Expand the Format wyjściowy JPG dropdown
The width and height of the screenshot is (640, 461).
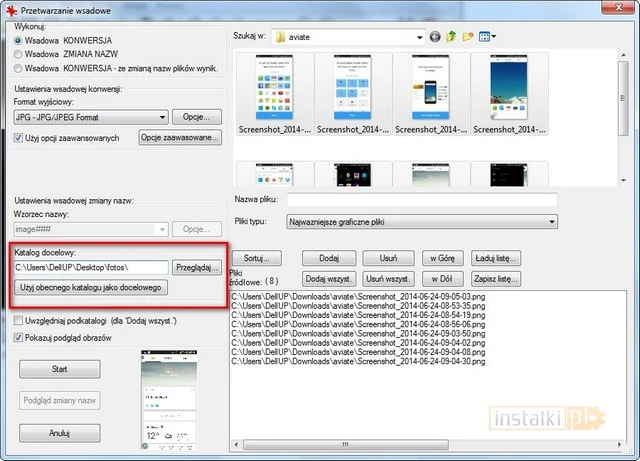160,117
